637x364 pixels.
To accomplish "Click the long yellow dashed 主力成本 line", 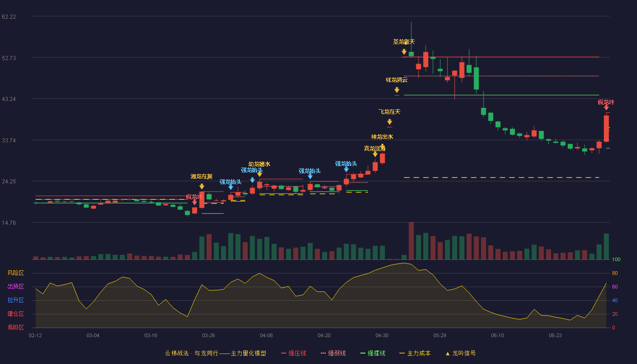I will click(x=501, y=177).
